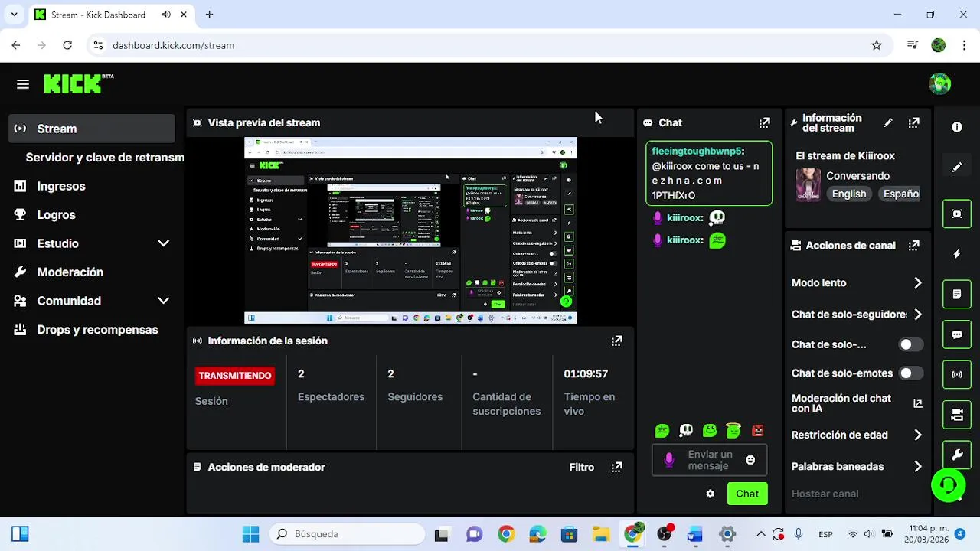Pop out the Chat panel

coord(764,122)
